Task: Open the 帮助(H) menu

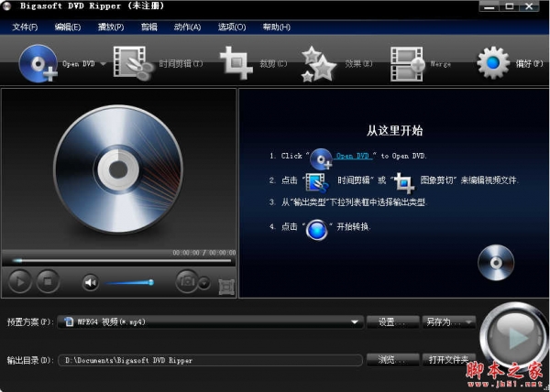Action: (x=277, y=27)
